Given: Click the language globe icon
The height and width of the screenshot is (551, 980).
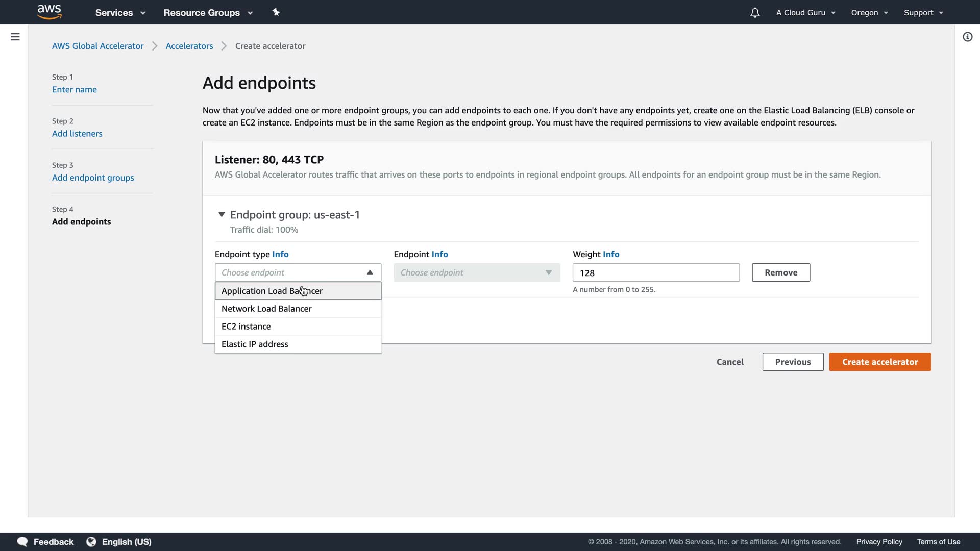Looking at the screenshot, I should [x=91, y=541].
